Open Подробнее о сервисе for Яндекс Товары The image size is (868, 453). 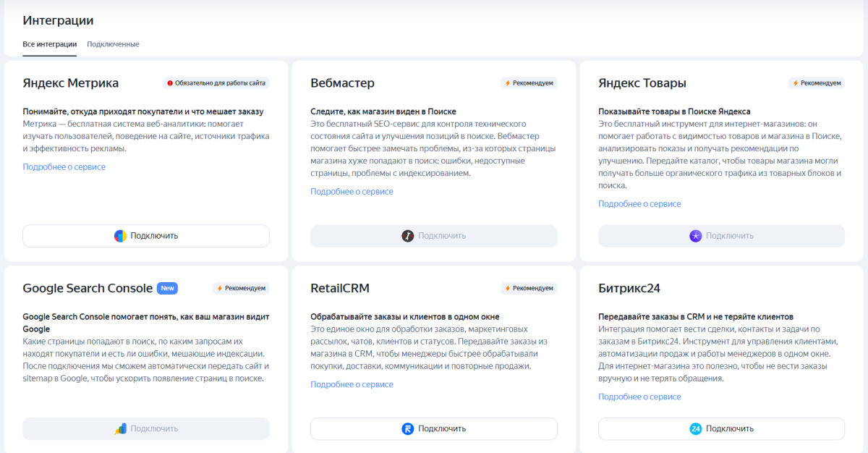[639, 204]
